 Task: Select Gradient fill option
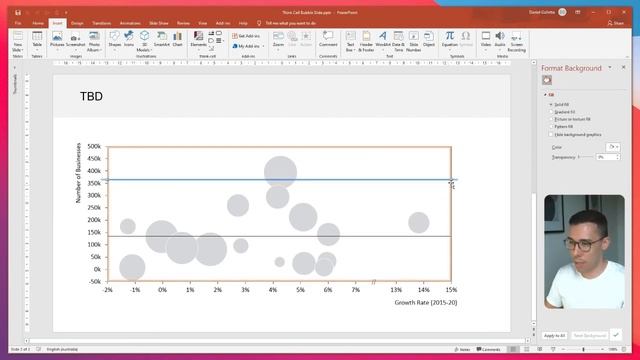coord(562,112)
